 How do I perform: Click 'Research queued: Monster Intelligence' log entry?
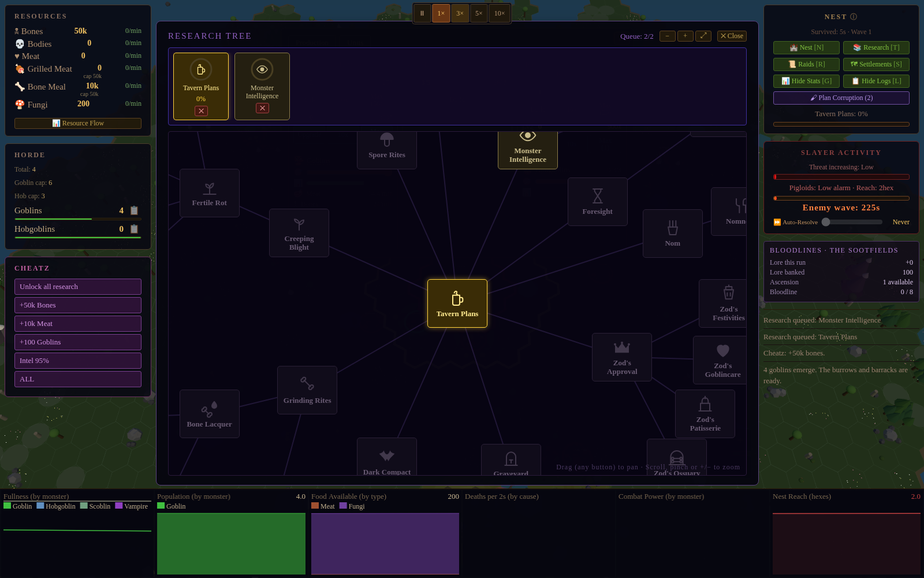[822, 320]
